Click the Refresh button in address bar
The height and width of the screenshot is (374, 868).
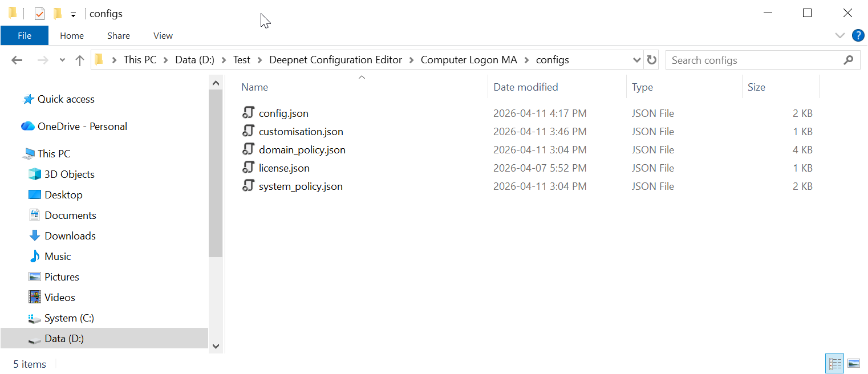click(x=651, y=60)
